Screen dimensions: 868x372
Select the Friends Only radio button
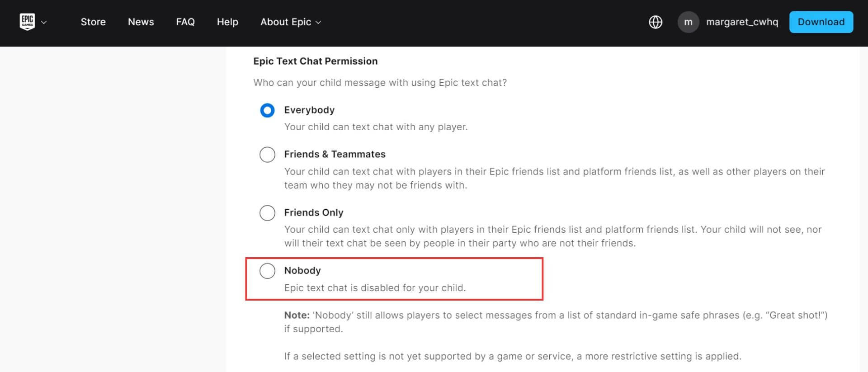pos(267,212)
